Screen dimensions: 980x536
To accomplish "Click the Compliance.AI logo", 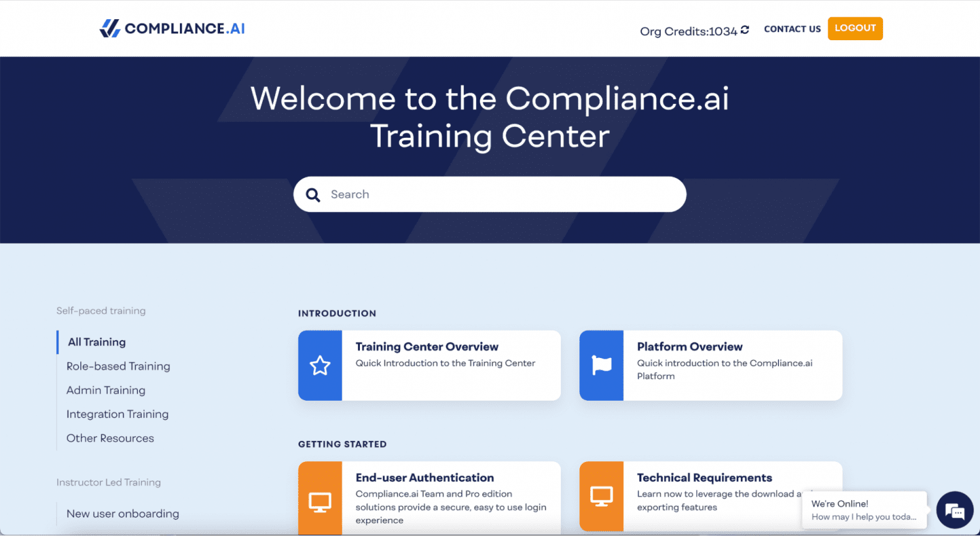I will pyautogui.click(x=172, y=28).
